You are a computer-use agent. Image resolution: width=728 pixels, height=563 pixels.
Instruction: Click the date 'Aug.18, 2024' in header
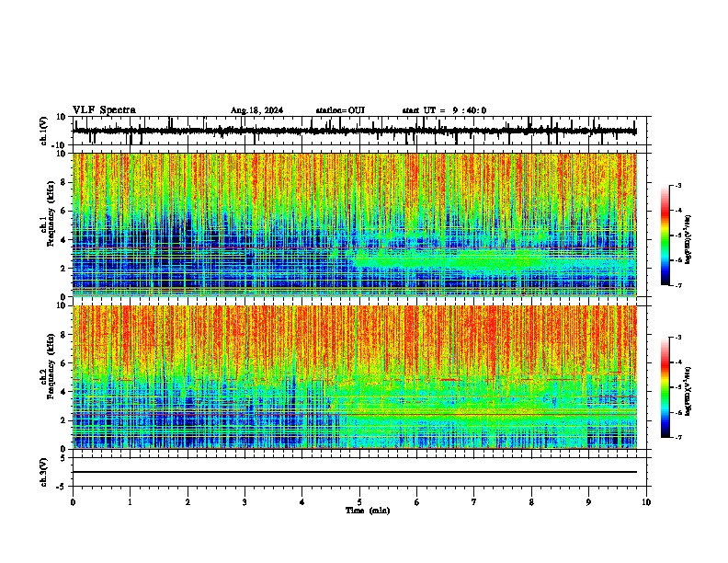tap(256, 110)
